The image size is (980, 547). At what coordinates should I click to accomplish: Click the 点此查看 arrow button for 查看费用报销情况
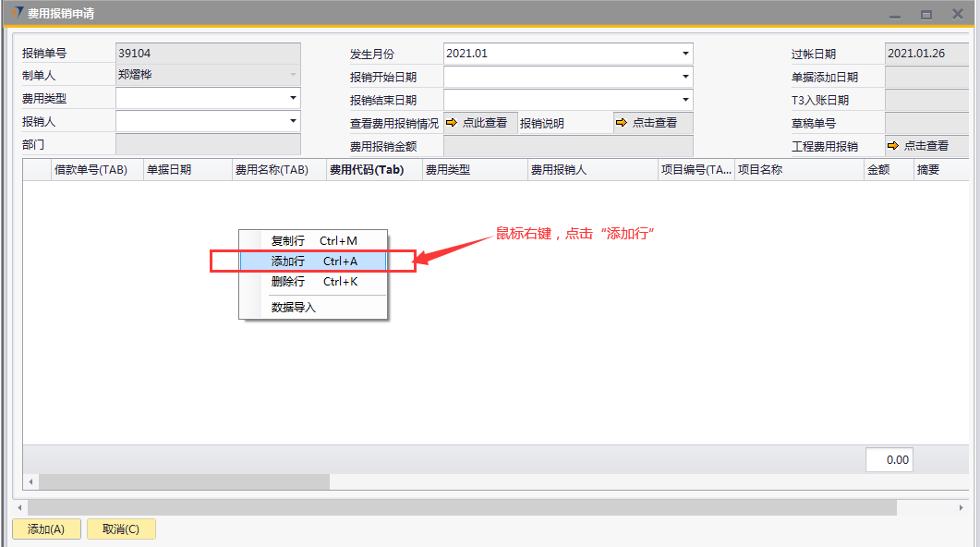(478, 123)
